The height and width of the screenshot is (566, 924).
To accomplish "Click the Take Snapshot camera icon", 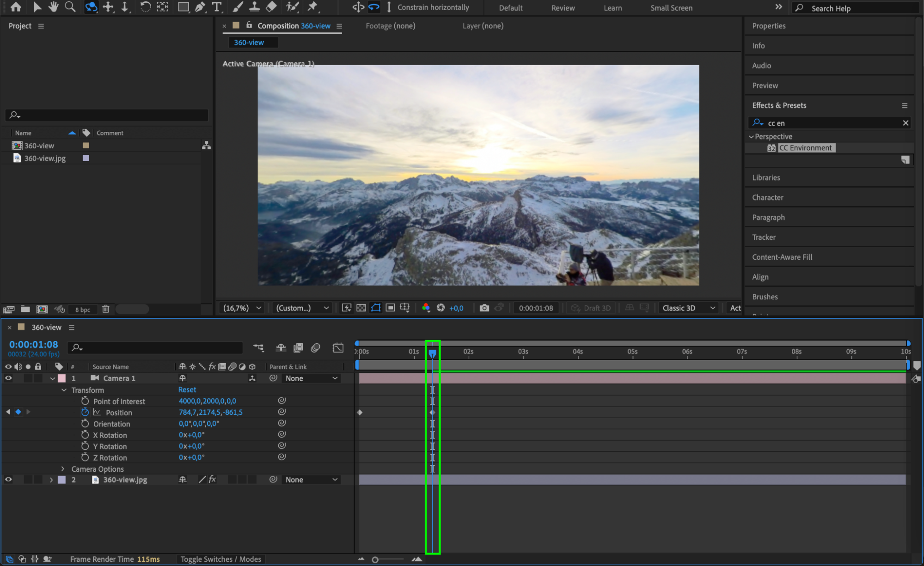I will pyautogui.click(x=484, y=308).
